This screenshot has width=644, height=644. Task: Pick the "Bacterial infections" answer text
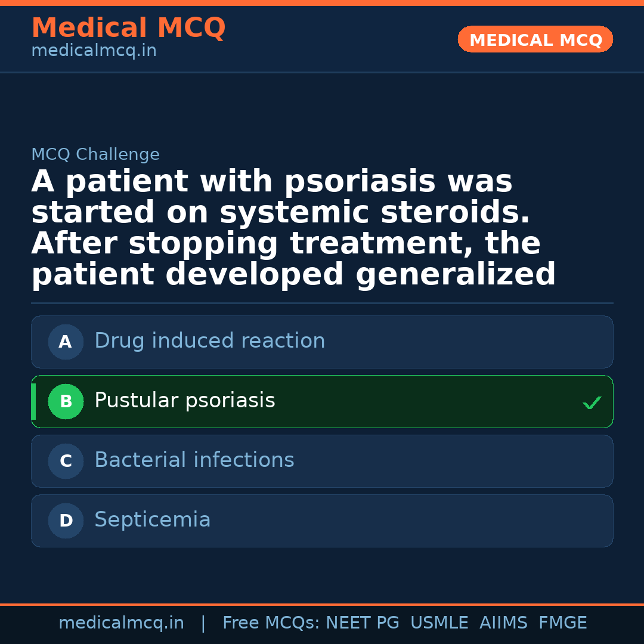(x=194, y=460)
